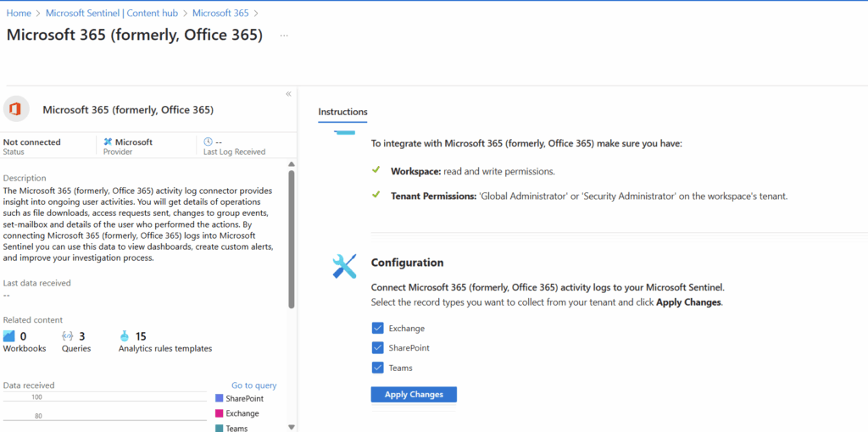Collapse the left details pane with double chevron
The width and height of the screenshot is (868, 432).
[x=288, y=94]
